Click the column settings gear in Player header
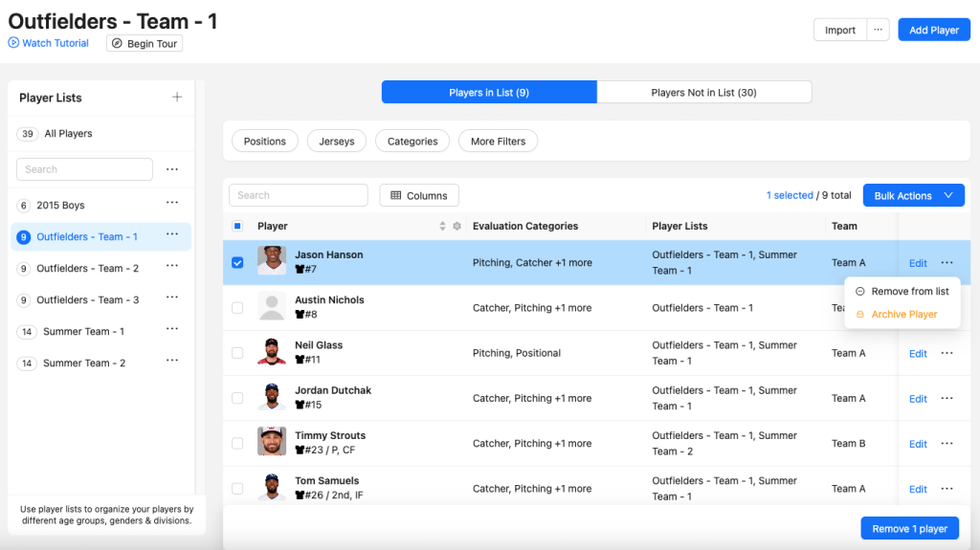 (x=457, y=227)
